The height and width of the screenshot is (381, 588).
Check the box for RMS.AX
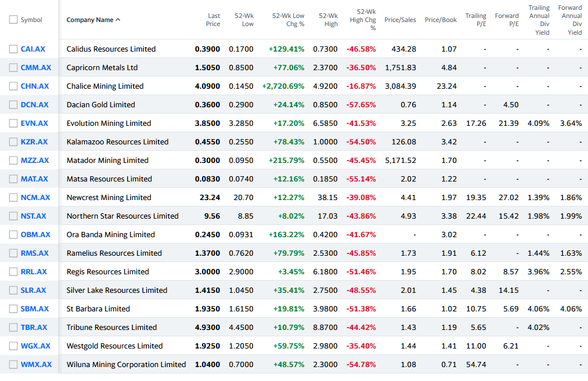pos(13,253)
